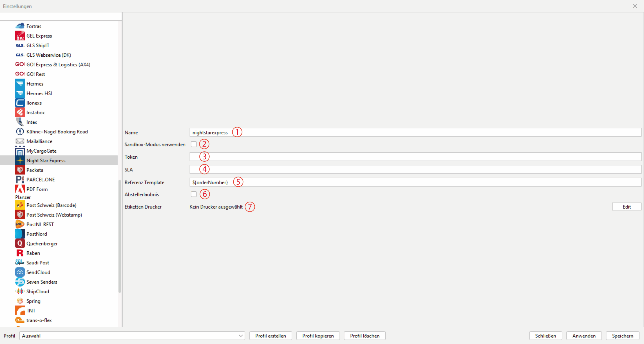The image size is (644, 344).
Task: Click the GEL Express logo icon
Action: coord(20,36)
